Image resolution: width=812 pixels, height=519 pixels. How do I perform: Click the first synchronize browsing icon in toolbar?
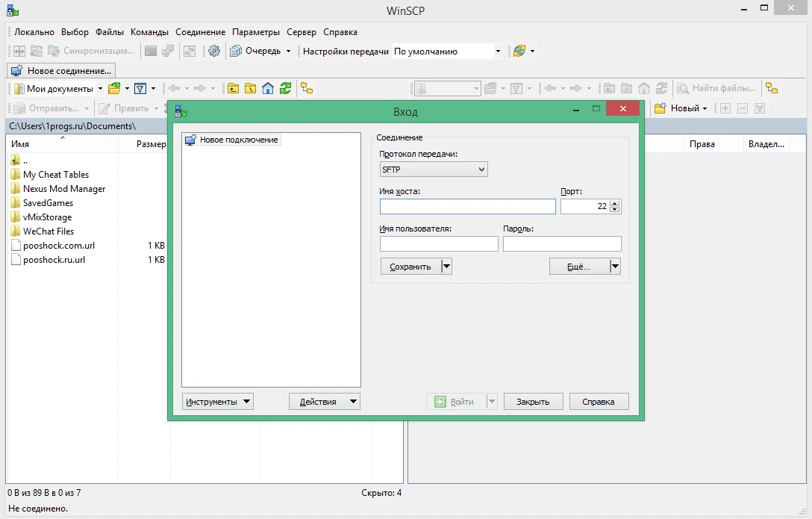point(19,51)
